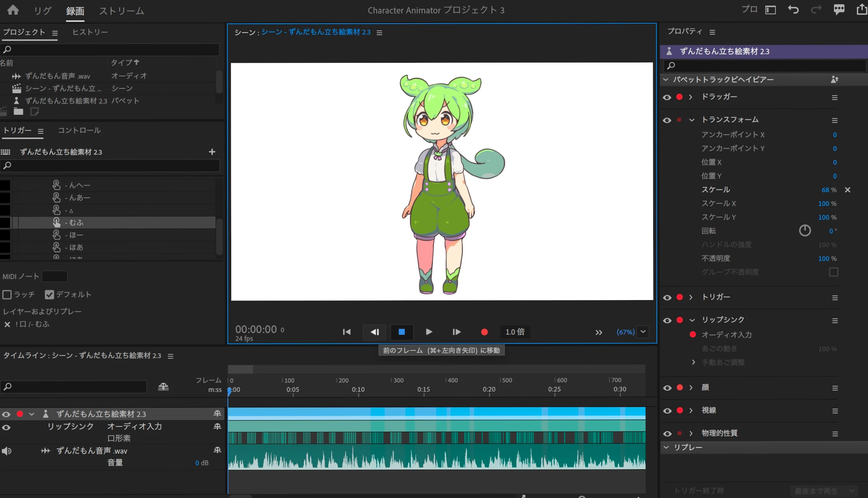Hide the ドラッガー behavior with eye icon
This screenshot has width=868, height=498.
667,97
